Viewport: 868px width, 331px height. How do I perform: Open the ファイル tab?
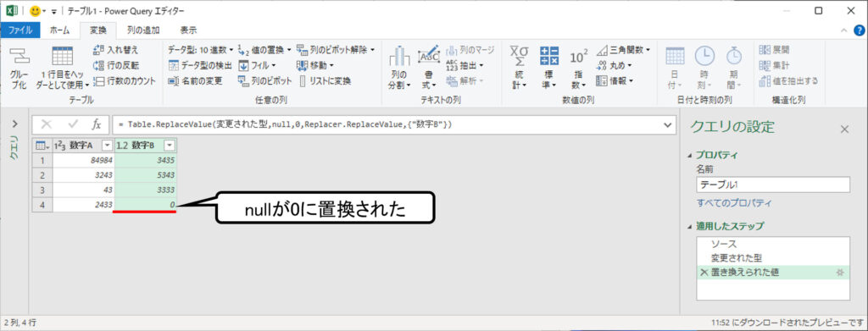pos(20,30)
